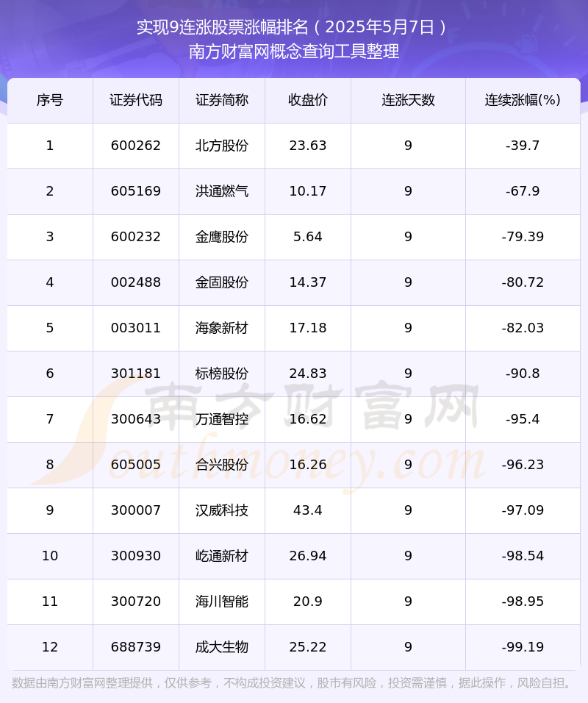Screen dimensions: 588x703
Task: Click the -67.9 percentage cell
Action: pyautogui.click(x=523, y=191)
